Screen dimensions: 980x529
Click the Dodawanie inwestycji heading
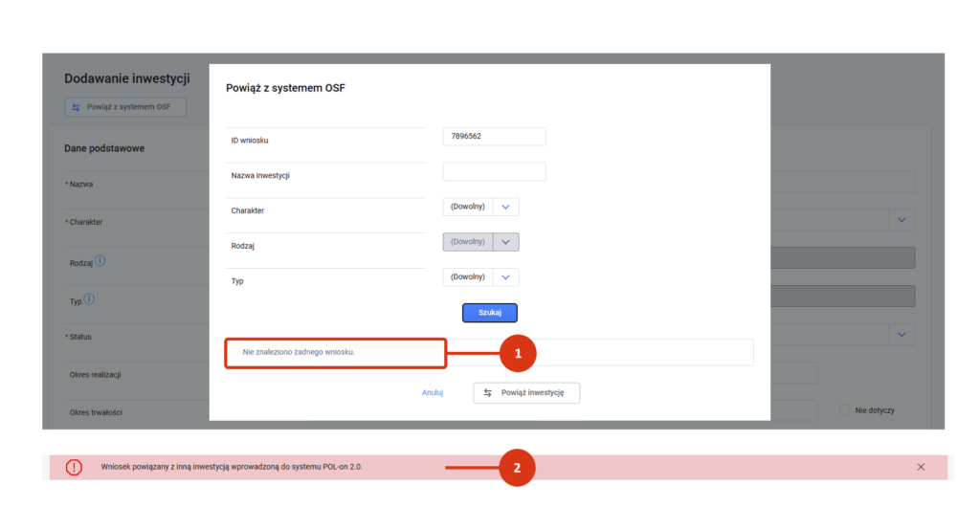tap(127, 78)
